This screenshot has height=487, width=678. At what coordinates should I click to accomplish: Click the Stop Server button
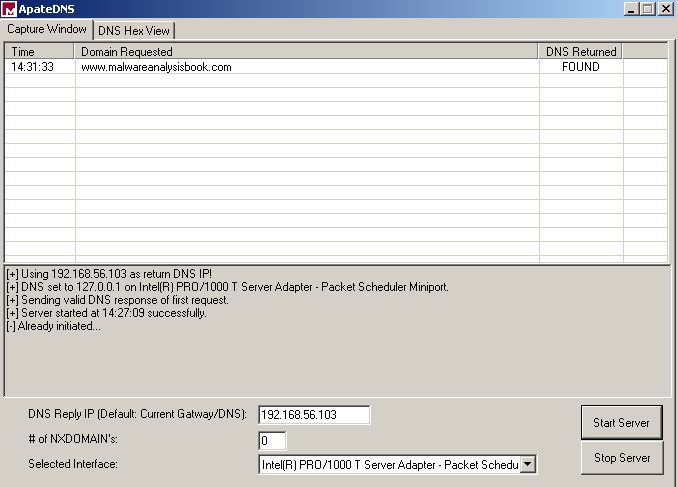coord(622,458)
